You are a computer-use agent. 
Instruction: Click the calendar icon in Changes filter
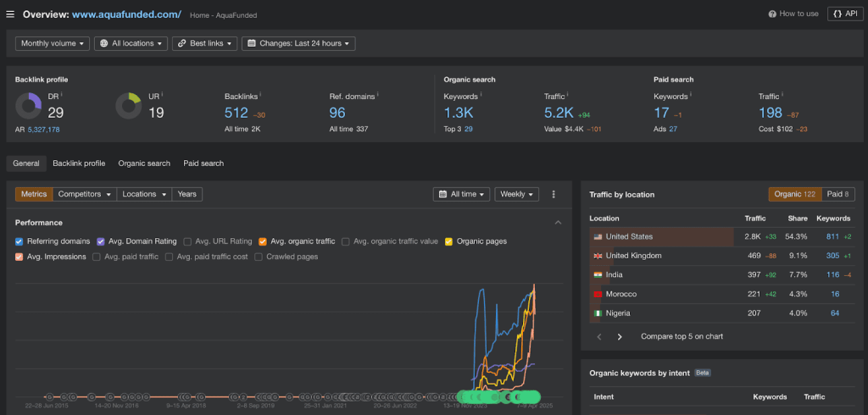coord(251,43)
